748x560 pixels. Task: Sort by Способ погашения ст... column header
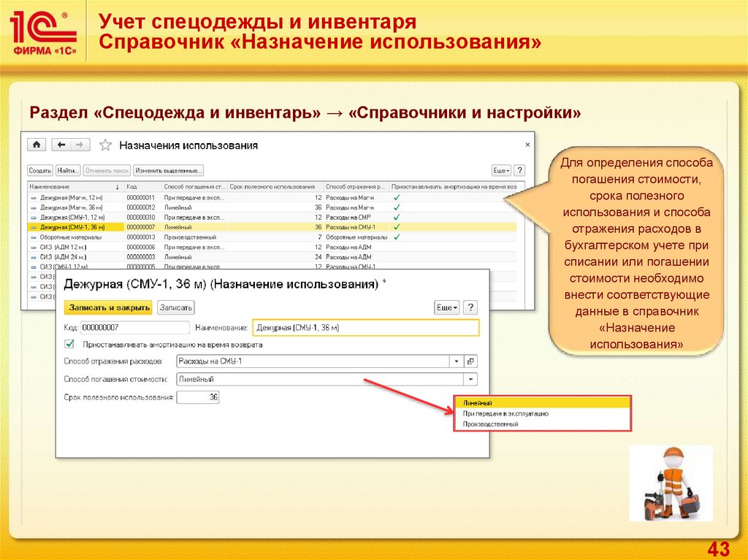(x=194, y=187)
